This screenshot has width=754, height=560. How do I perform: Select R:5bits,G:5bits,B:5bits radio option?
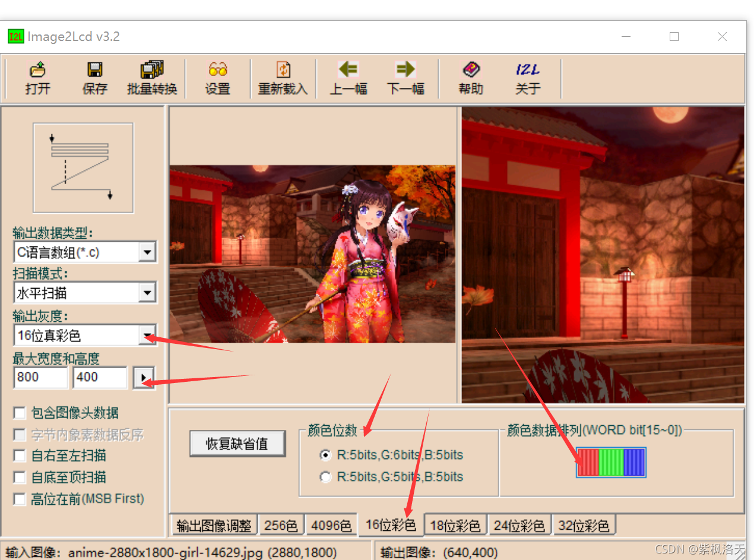coord(325,477)
